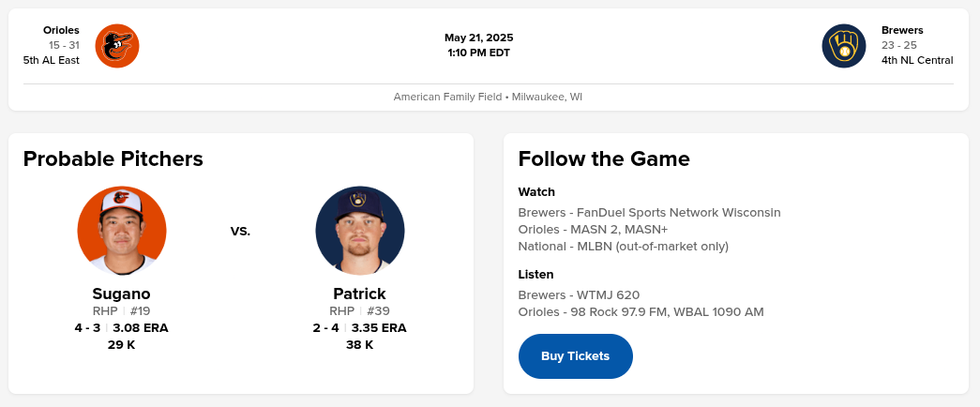Open Patrick's player headshot photo
980x407 pixels.
[360, 231]
